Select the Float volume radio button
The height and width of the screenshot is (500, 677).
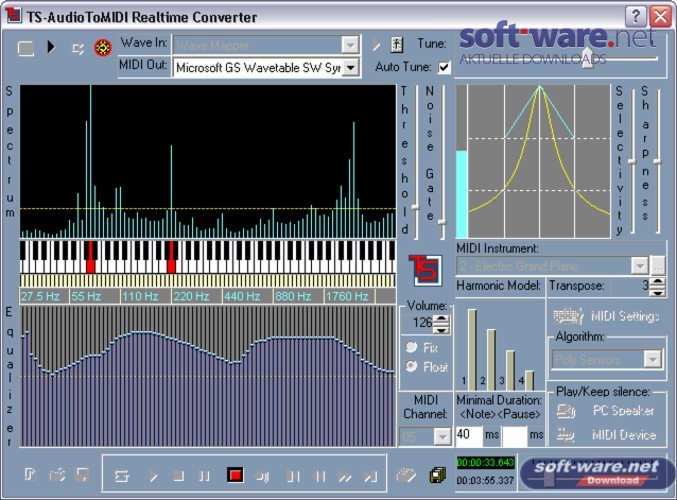411,366
